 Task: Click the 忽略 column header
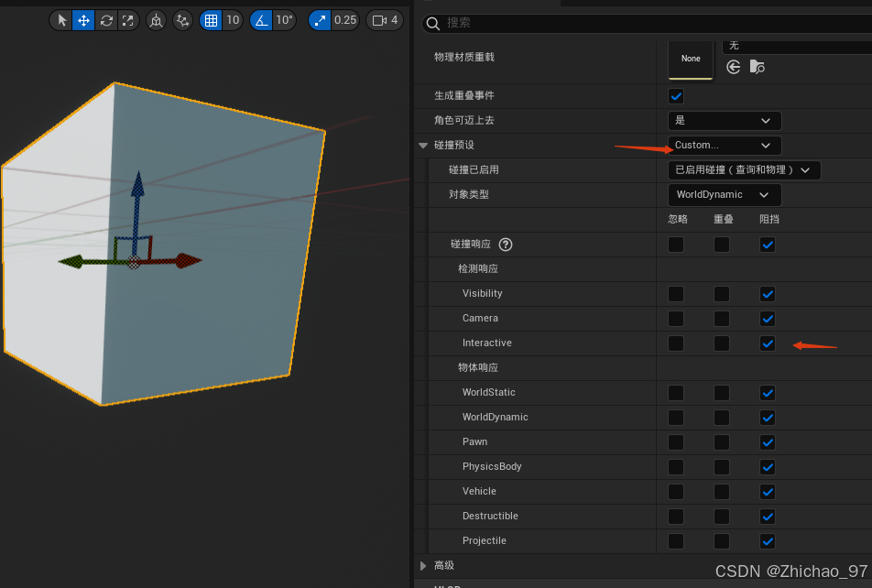[678, 219]
